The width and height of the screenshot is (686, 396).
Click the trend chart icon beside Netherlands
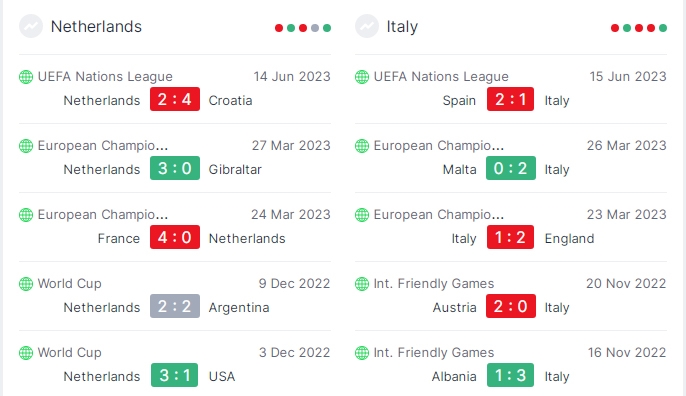point(31,26)
